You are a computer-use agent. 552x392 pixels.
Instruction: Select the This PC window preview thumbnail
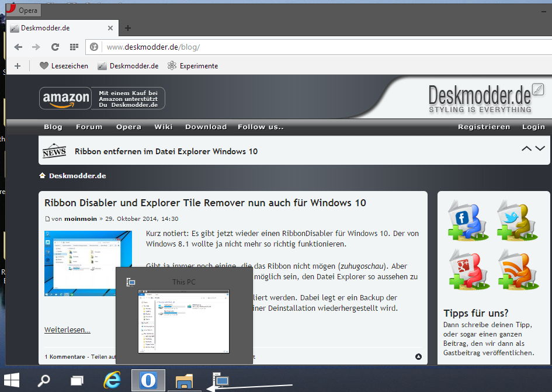click(x=184, y=321)
